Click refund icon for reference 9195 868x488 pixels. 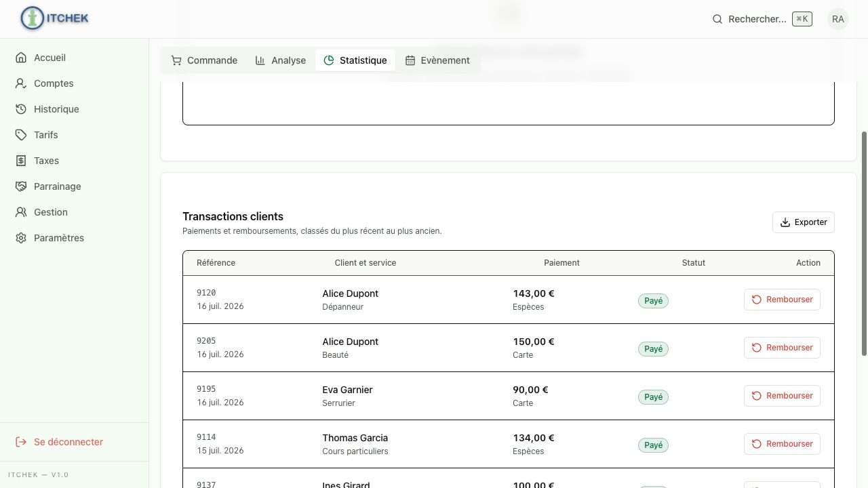tap(757, 396)
